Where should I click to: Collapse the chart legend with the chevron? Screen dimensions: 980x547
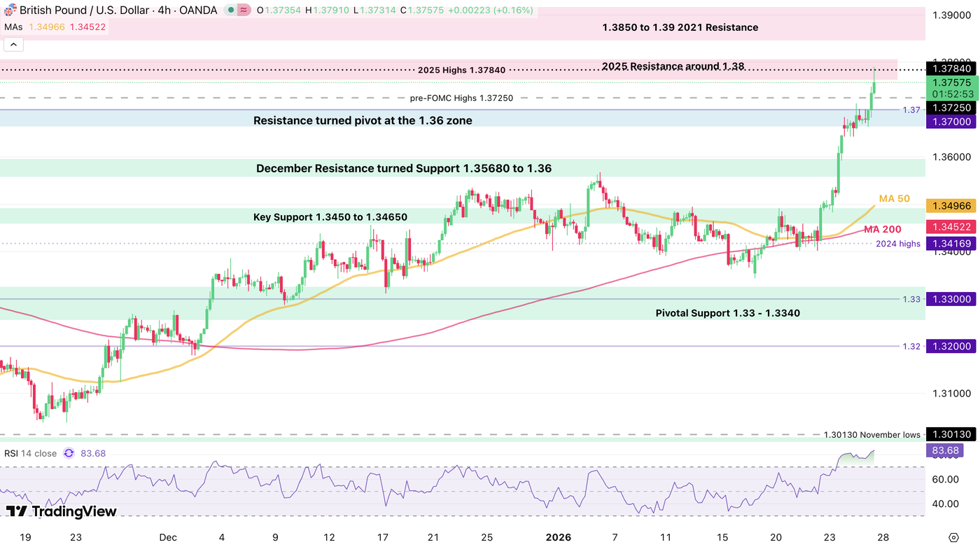pos(13,43)
